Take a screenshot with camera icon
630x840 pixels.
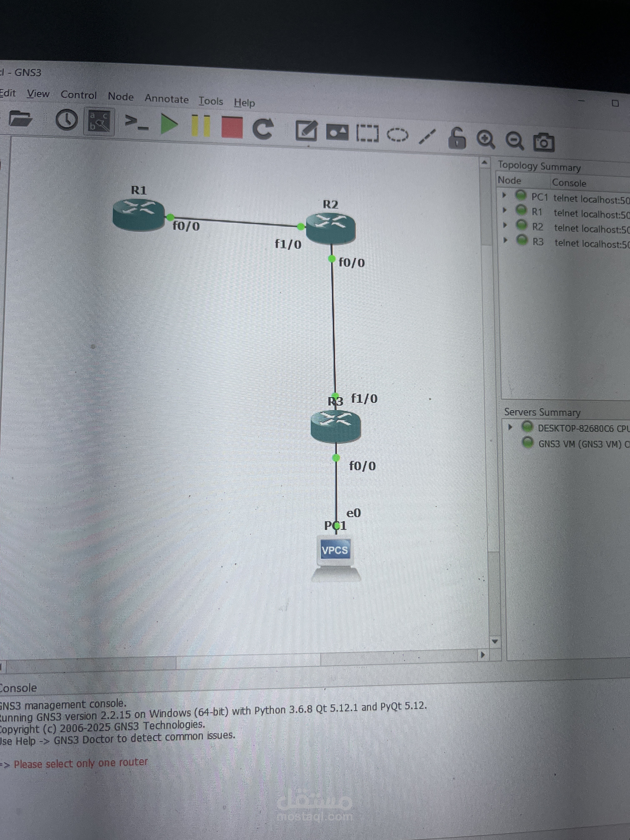(544, 142)
